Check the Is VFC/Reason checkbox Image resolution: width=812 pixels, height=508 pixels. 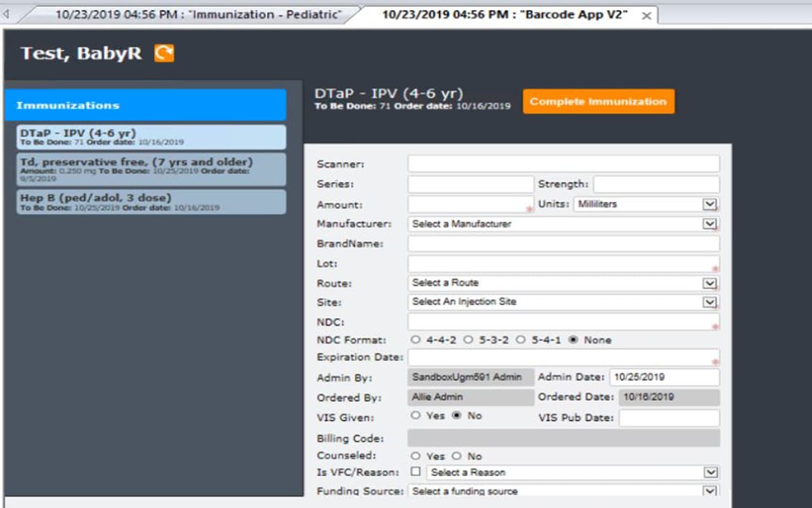417,472
